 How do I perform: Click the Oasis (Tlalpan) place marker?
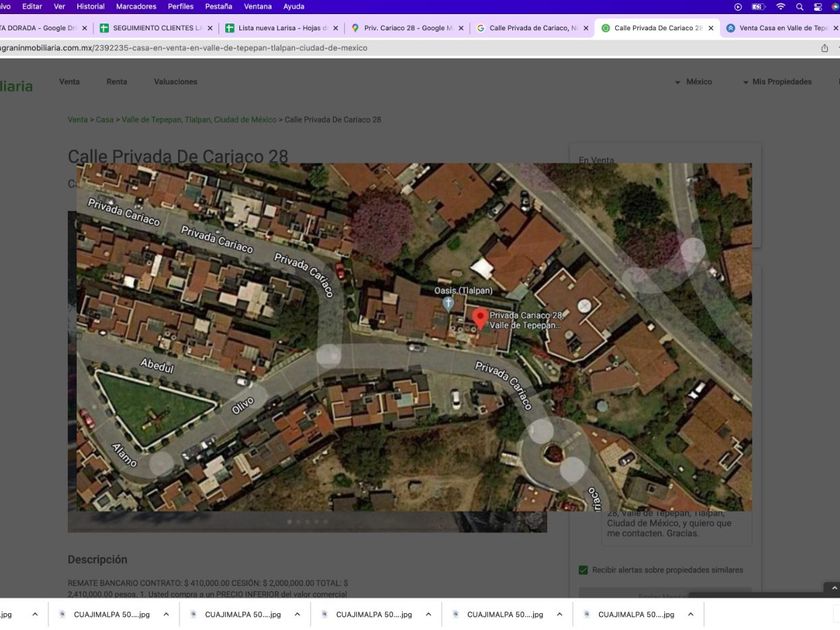click(448, 302)
